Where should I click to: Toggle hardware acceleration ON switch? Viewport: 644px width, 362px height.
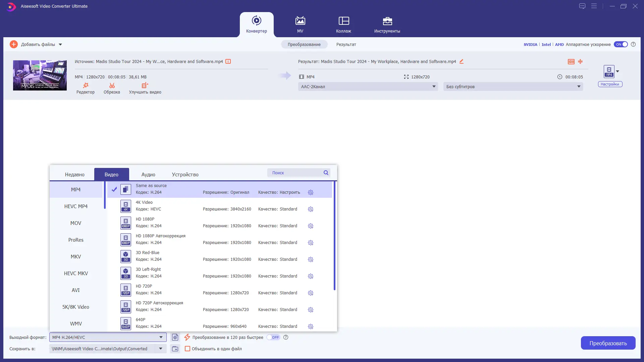coord(621,44)
